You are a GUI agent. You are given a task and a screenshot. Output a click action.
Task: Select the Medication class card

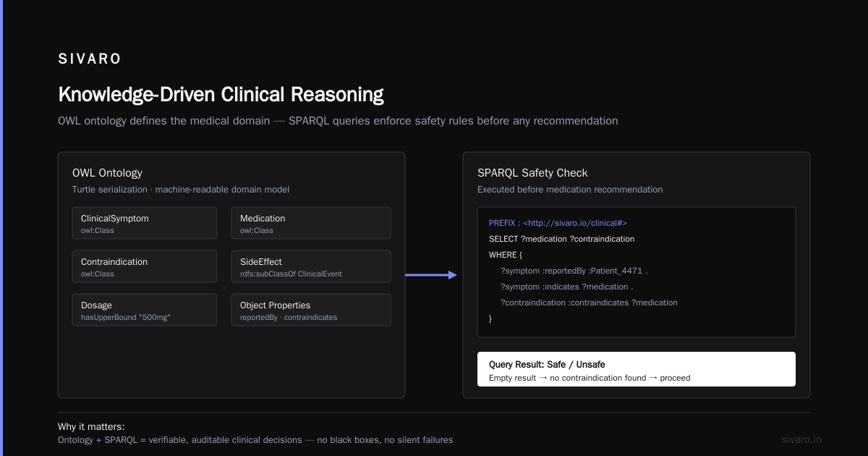(311, 223)
